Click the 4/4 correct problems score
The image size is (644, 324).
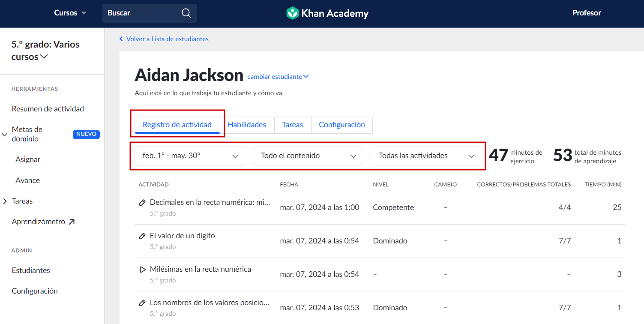point(565,207)
